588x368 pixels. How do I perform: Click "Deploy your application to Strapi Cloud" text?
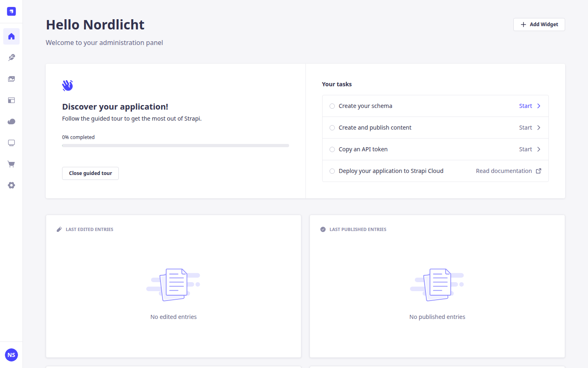pyautogui.click(x=391, y=171)
